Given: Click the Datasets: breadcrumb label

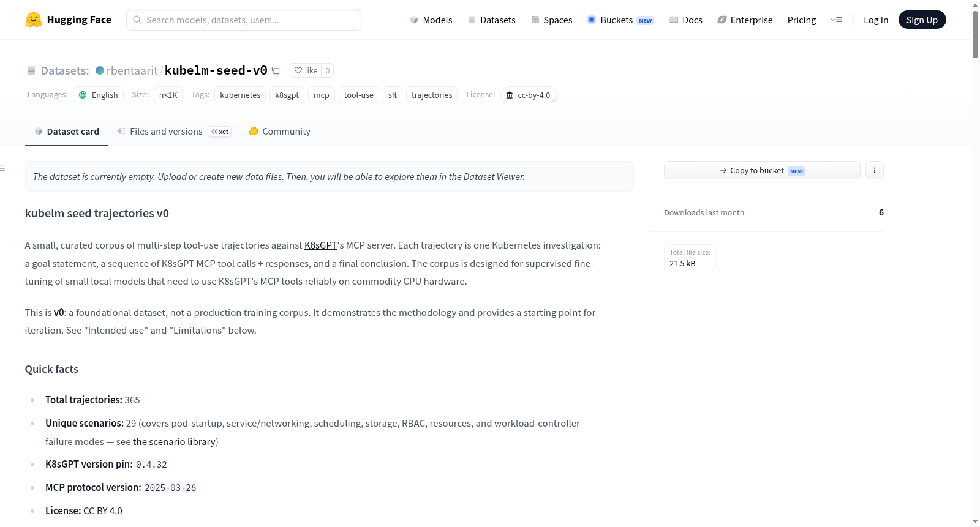Looking at the screenshot, I should tap(65, 70).
